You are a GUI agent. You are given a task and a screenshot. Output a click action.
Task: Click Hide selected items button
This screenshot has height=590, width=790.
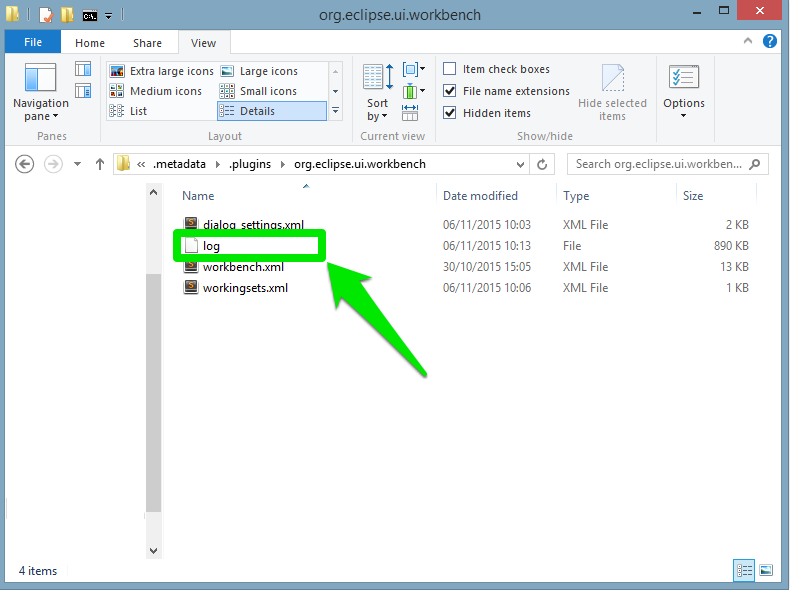point(612,92)
